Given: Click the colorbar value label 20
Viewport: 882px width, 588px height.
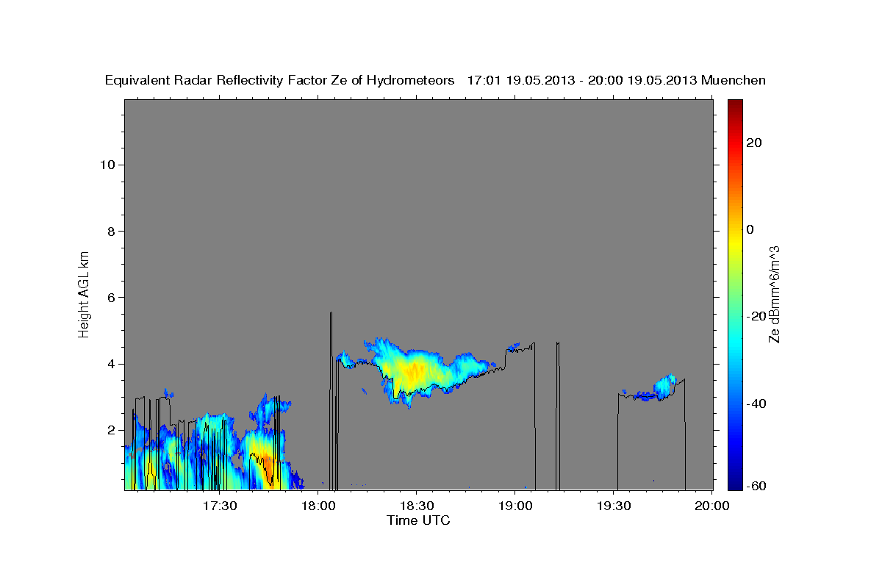Looking at the screenshot, I should click(754, 143).
